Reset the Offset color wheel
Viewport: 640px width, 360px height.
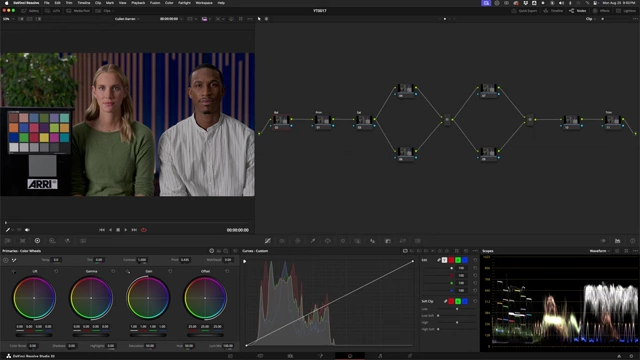click(227, 271)
